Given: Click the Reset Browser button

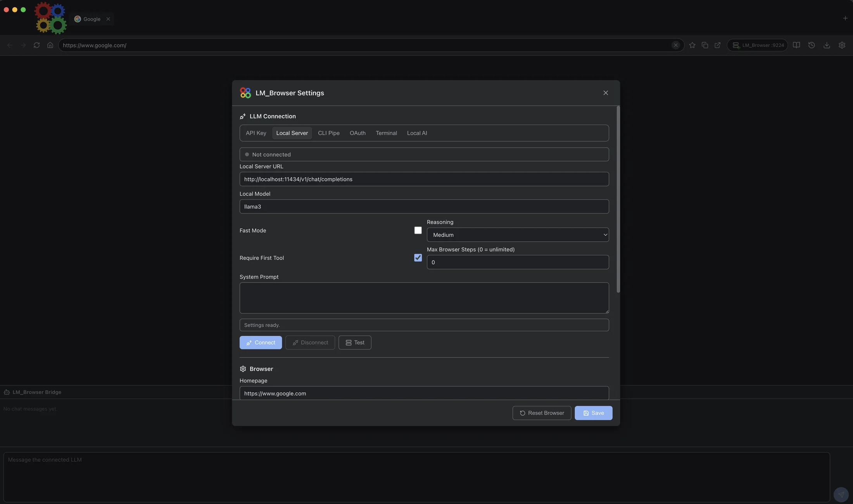Looking at the screenshot, I should tap(542, 413).
